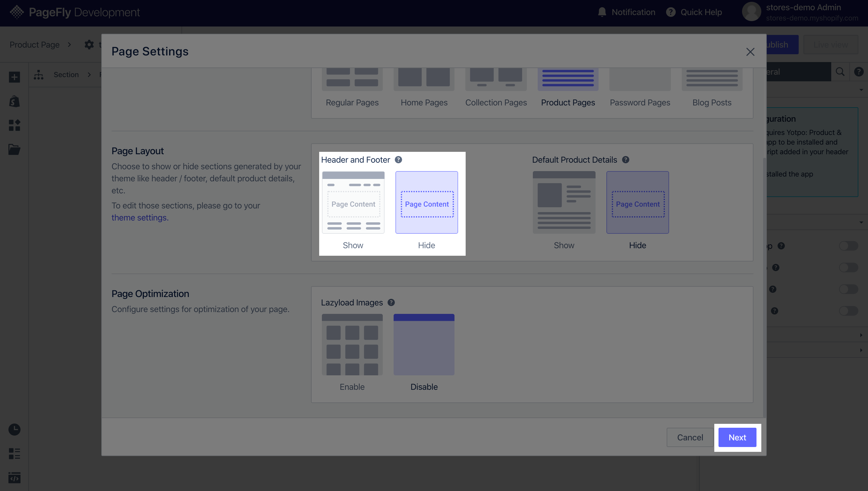Open the saved sections folder icon
This screenshot has height=491, width=868.
[14, 149]
